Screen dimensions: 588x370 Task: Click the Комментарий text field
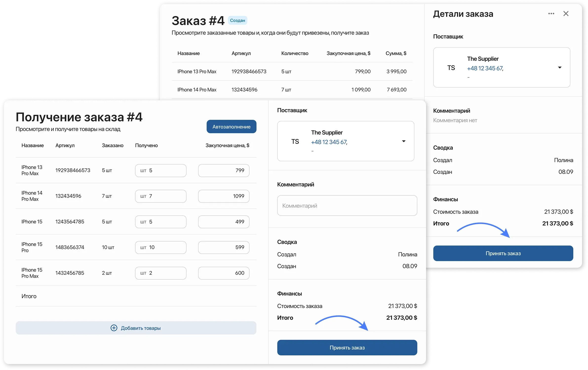[x=347, y=206]
